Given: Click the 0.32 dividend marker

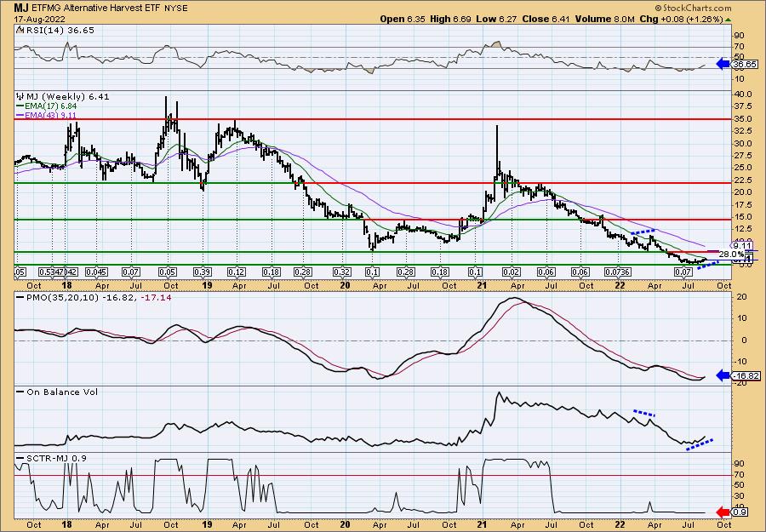Looking at the screenshot, I should point(341,272).
